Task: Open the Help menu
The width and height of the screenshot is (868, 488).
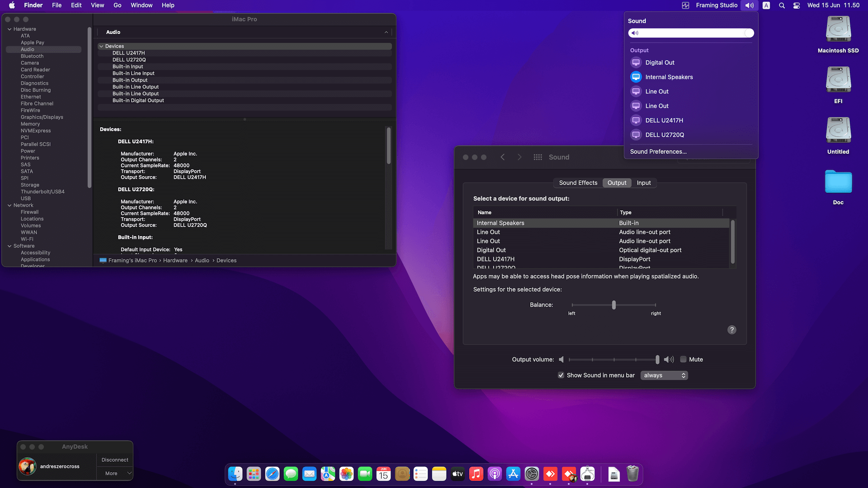Action: pos(168,5)
